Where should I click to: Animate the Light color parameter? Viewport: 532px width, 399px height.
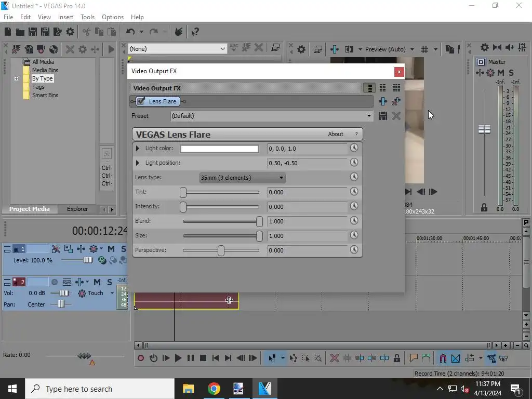click(354, 148)
